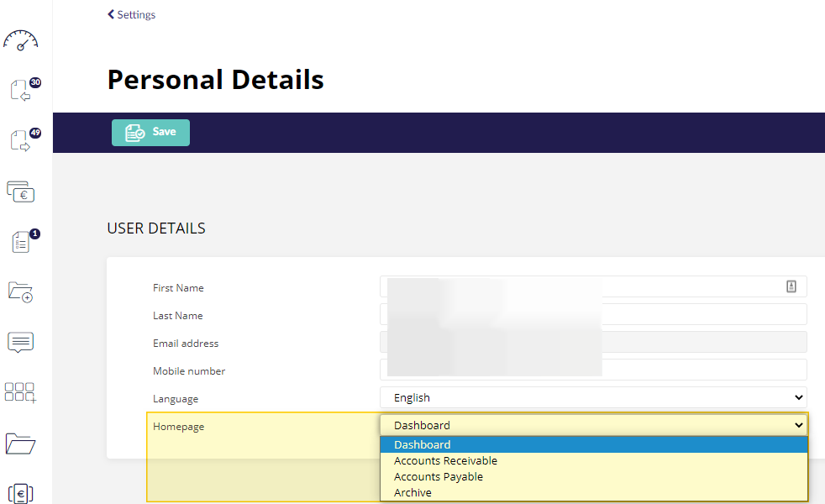This screenshot has width=825, height=504.
Task: Open the archive folder icon in sidebar
Action: (20, 444)
